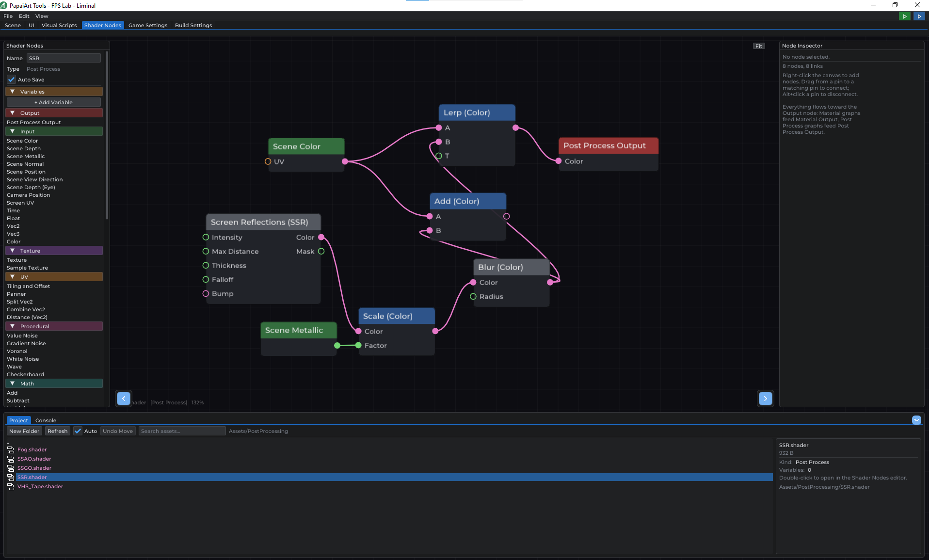
Task: Click the Scene Metallic node's output pin
Action: click(x=337, y=345)
